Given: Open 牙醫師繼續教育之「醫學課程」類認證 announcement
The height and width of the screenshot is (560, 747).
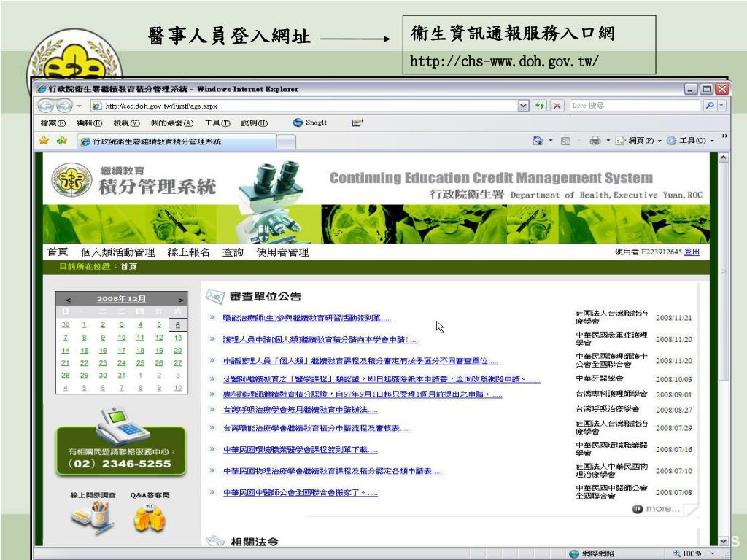Looking at the screenshot, I should [x=382, y=379].
